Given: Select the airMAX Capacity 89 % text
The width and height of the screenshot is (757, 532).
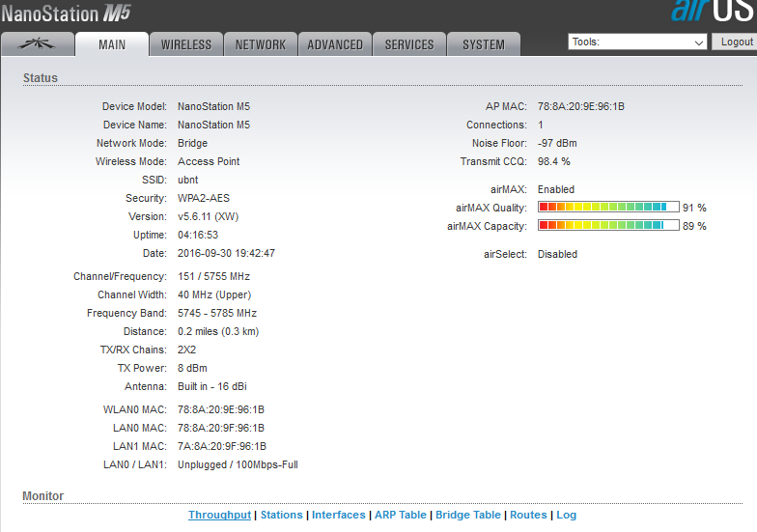Looking at the screenshot, I should pyautogui.click(x=694, y=226).
